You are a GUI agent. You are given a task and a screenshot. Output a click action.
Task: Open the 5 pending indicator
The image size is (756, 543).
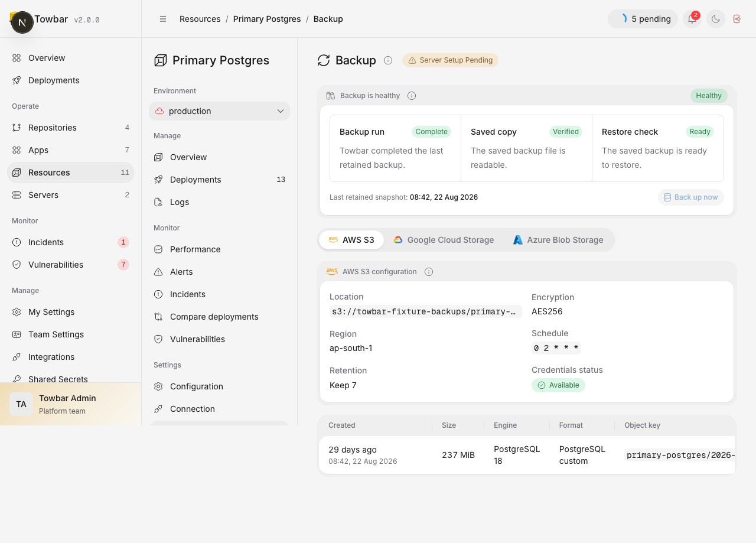tap(643, 19)
